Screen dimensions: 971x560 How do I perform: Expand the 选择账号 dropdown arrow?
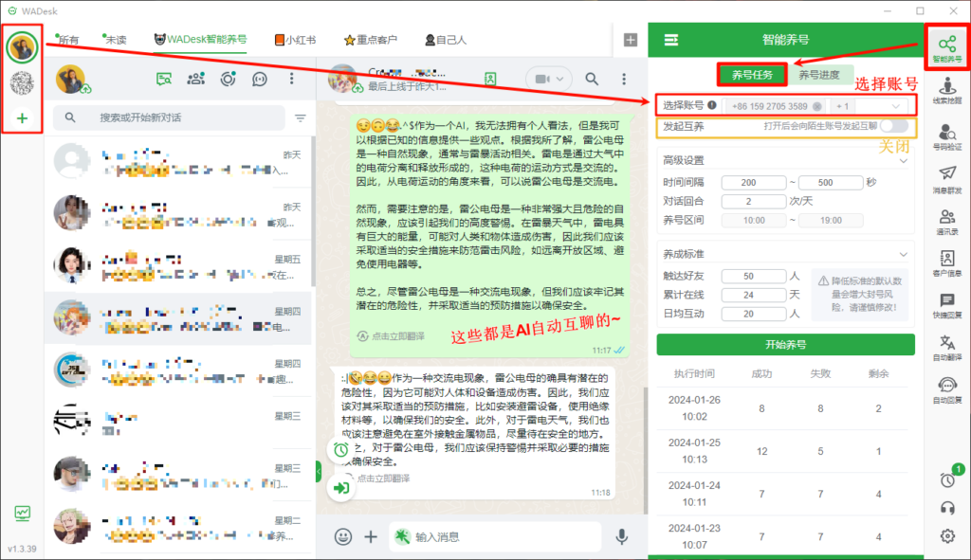pyautogui.click(x=895, y=106)
